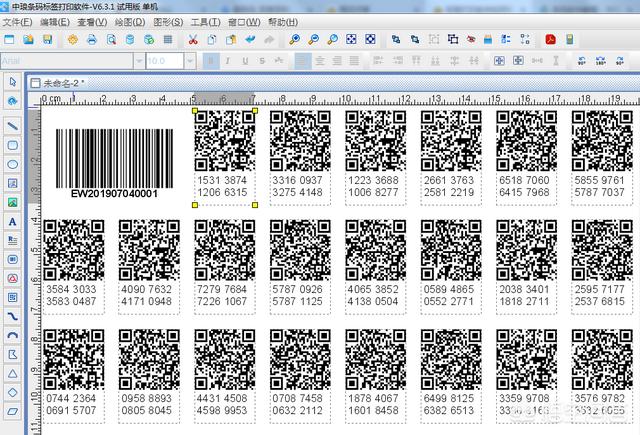Click text 5787 0926 under QR code

(x=298, y=289)
